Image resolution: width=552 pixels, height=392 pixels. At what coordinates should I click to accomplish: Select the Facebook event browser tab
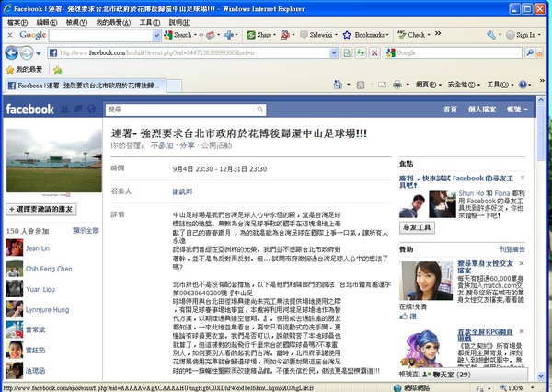pyautogui.click(x=85, y=86)
